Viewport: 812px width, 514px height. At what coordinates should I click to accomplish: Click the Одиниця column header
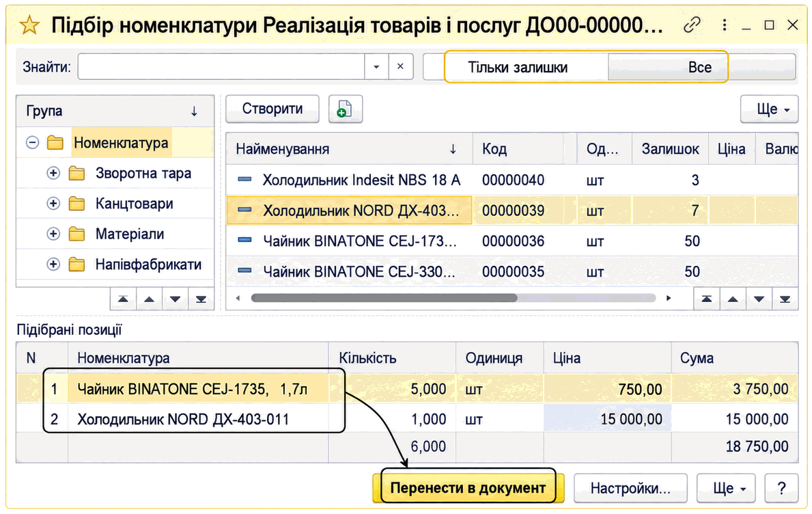500,358
